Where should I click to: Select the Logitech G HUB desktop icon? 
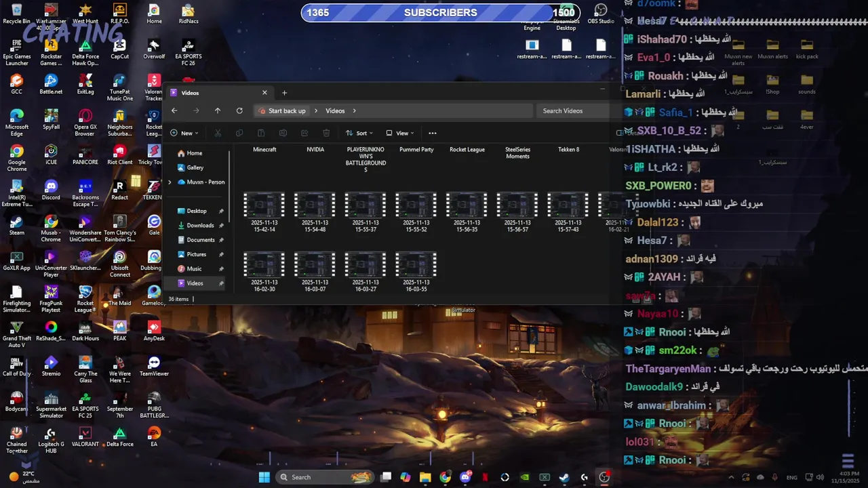pyautogui.click(x=51, y=440)
